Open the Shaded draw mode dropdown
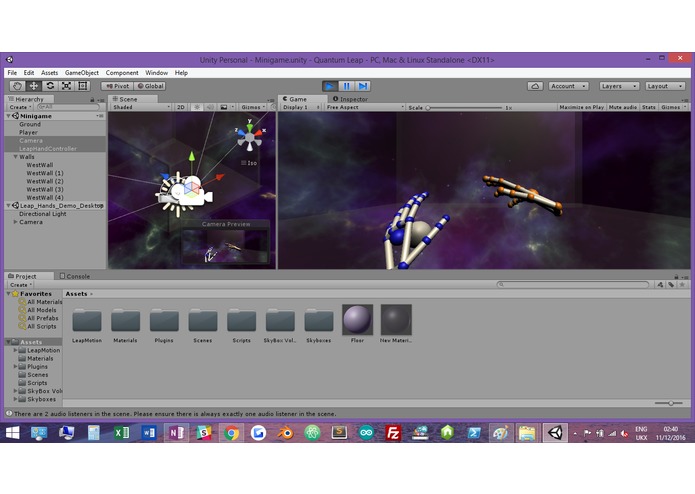 coord(141,107)
